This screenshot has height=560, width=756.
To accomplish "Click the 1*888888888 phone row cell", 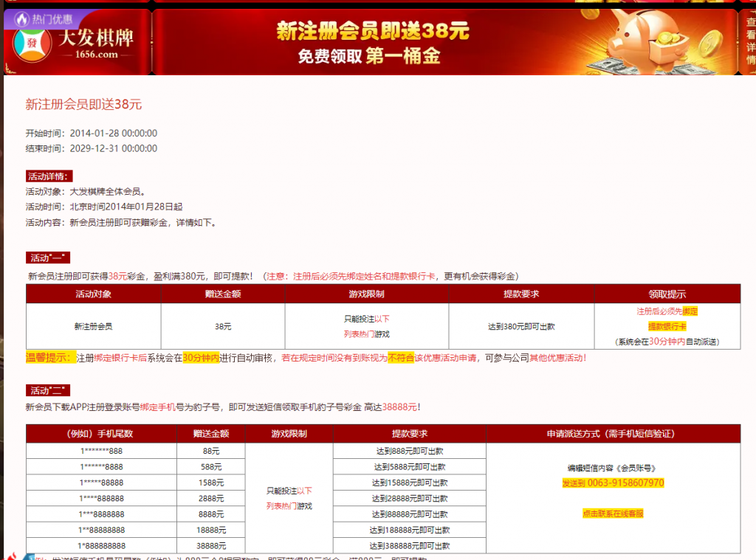I will (x=101, y=546).
